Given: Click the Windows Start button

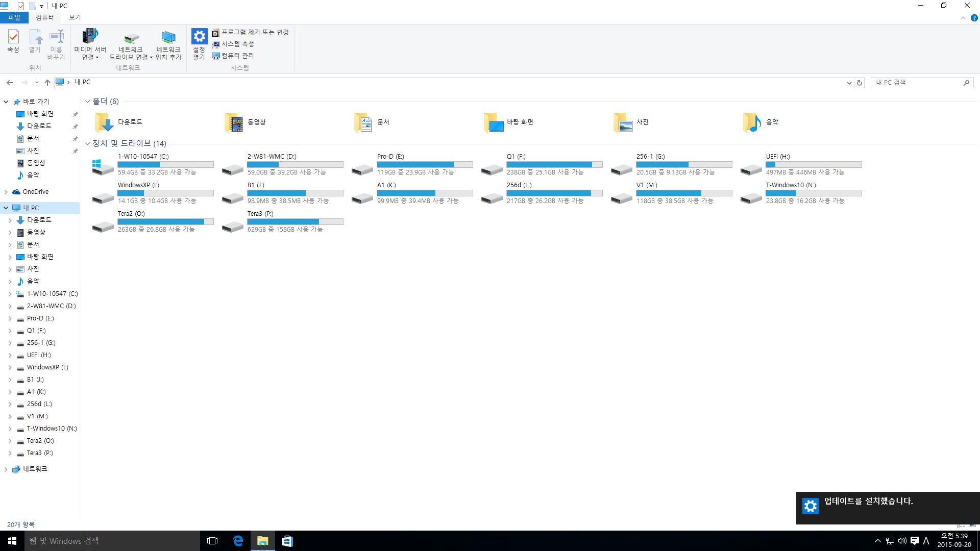Looking at the screenshot, I should pos(12,541).
